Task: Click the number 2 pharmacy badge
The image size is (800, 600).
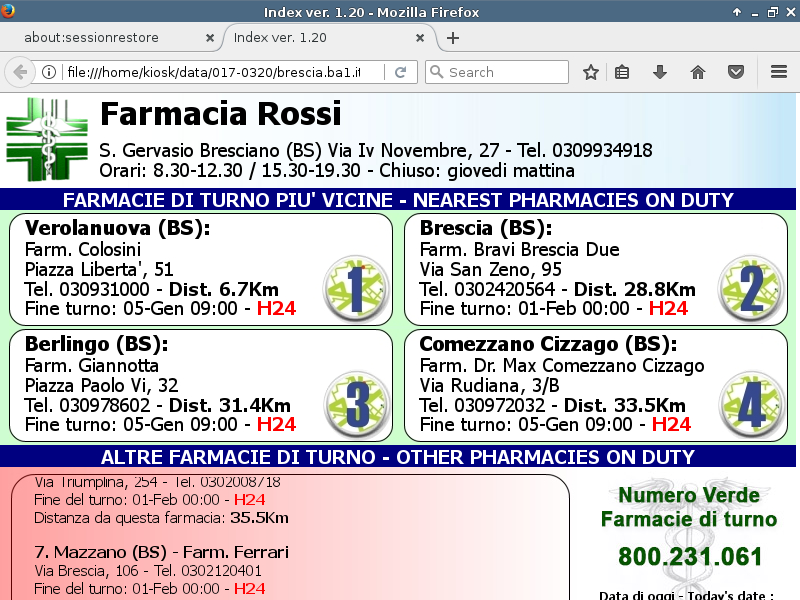Action: (752, 288)
